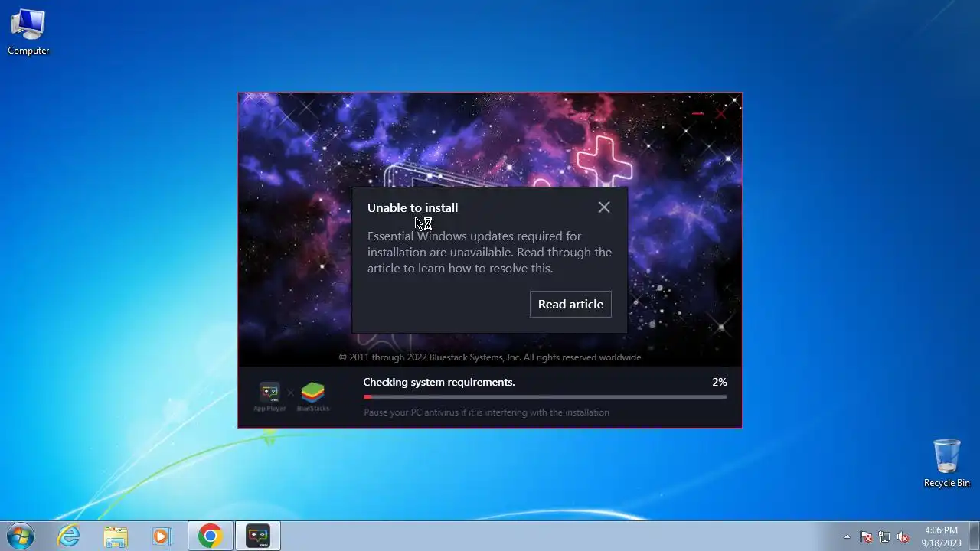Open the network status tray icon

884,536
